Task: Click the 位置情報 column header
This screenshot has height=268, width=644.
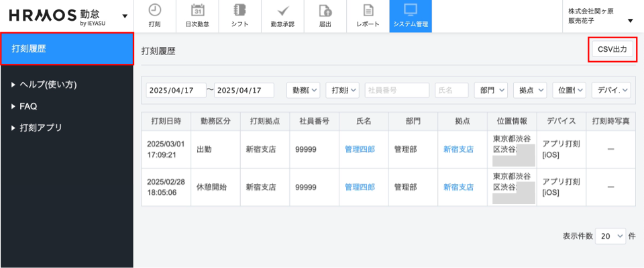Action: (512, 122)
